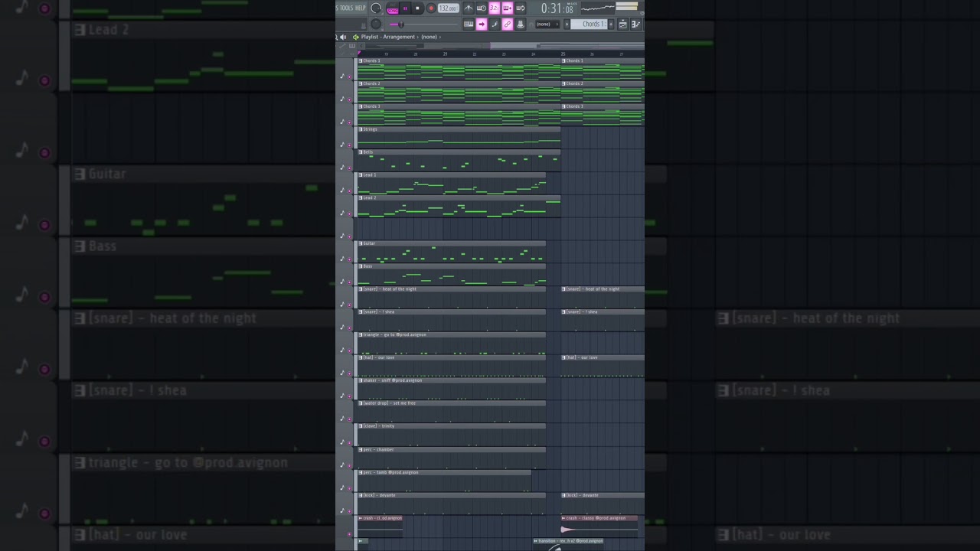Open the [water drop] - set me free clip menu
The height and width of the screenshot is (551, 980).
pos(361,403)
